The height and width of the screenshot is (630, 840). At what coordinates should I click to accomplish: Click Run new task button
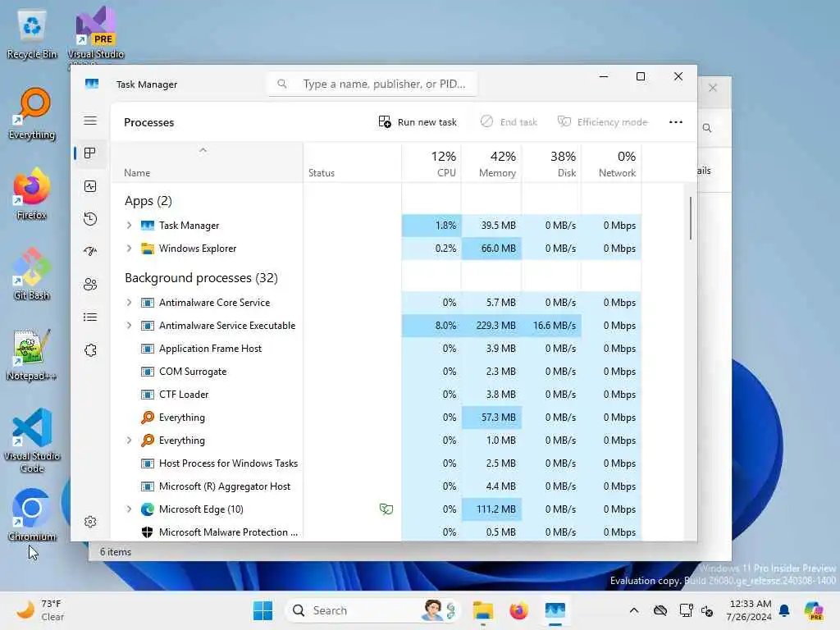[x=418, y=122]
